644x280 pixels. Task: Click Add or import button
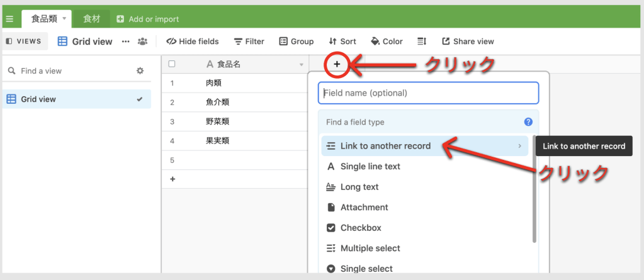[x=148, y=19]
